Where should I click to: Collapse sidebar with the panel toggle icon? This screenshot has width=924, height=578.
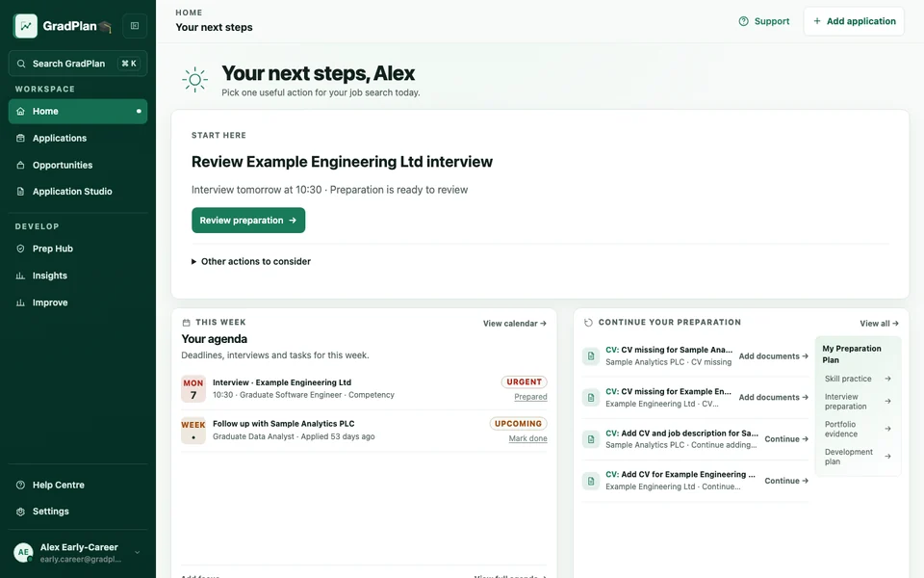(135, 26)
